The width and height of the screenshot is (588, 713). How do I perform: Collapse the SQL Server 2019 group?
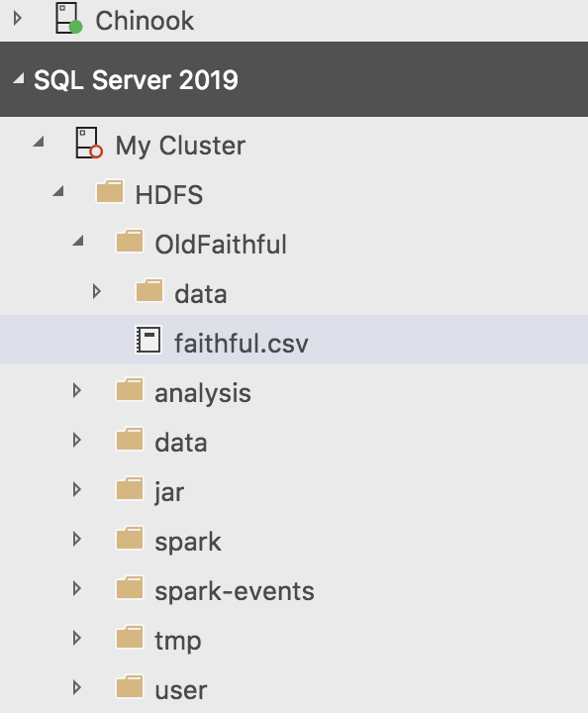pos(19,78)
